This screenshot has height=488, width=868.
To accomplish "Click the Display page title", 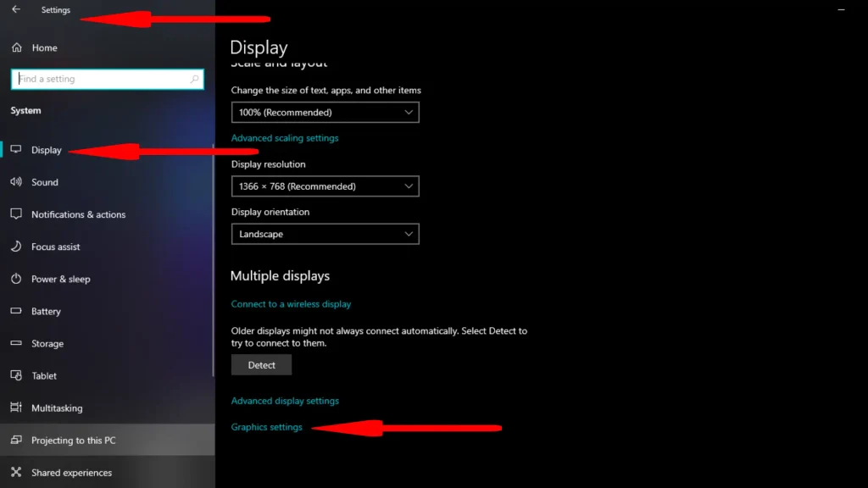I will pos(259,47).
